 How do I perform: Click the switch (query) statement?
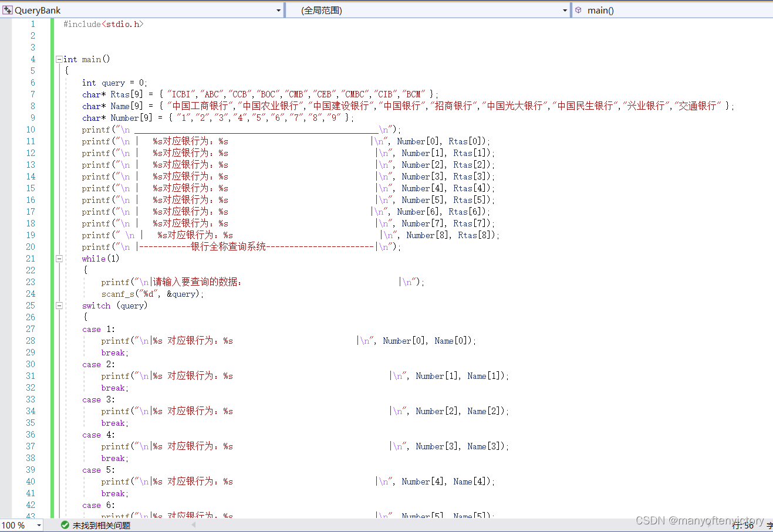[x=114, y=306]
